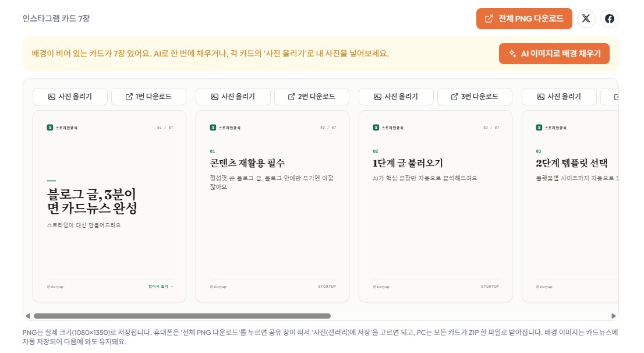Click the heading 인스타그램 카드 7장

click(x=56, y=19)
